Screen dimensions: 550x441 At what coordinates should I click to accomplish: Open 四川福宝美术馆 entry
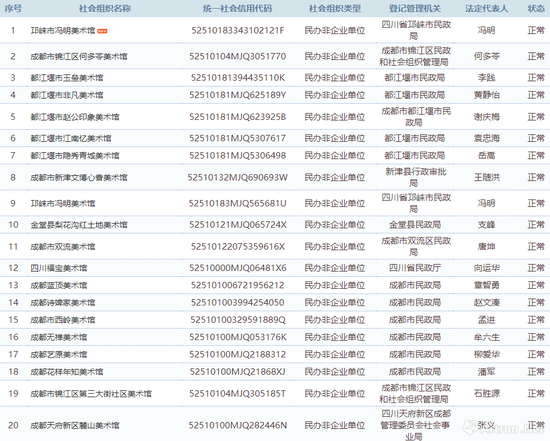(x=59, y=268)
